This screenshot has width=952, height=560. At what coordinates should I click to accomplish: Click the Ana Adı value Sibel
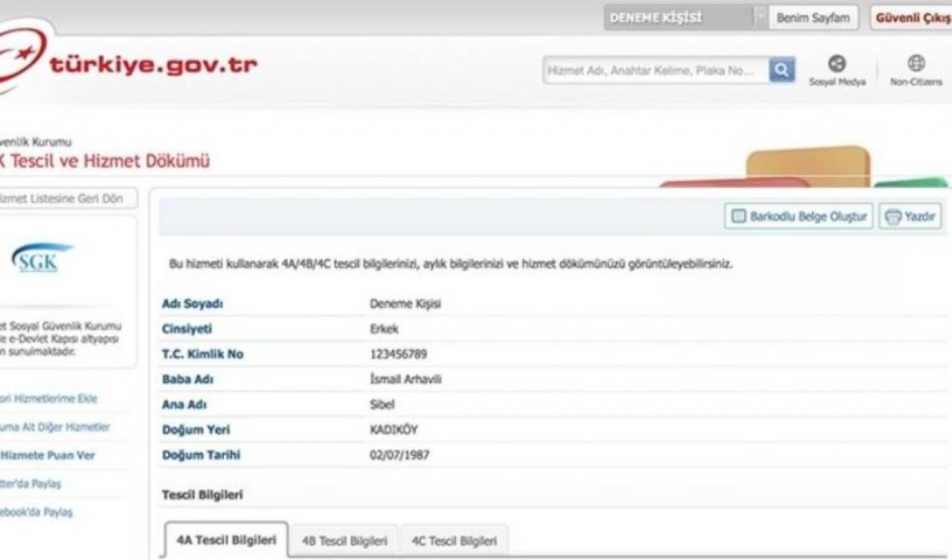point(382,405)
